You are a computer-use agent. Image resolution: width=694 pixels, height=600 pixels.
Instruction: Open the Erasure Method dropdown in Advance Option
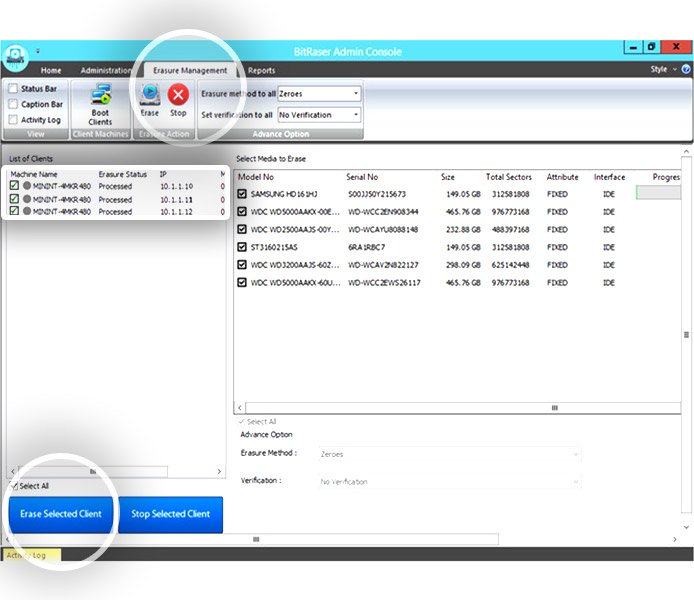(x=449, y=454)
